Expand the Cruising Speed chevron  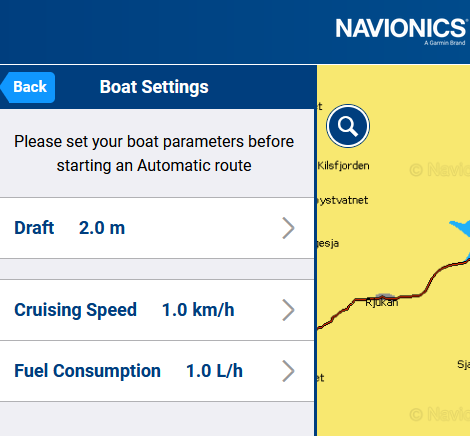[288, 310]
